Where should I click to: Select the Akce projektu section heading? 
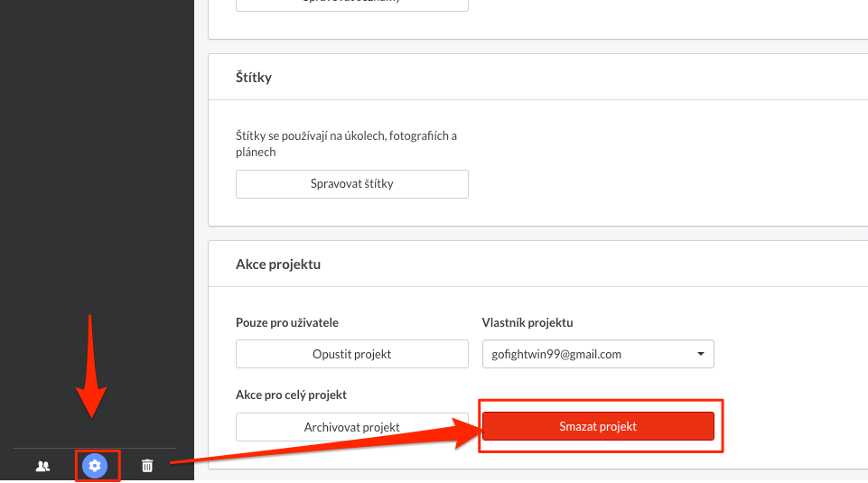click(x=278, y=265)
